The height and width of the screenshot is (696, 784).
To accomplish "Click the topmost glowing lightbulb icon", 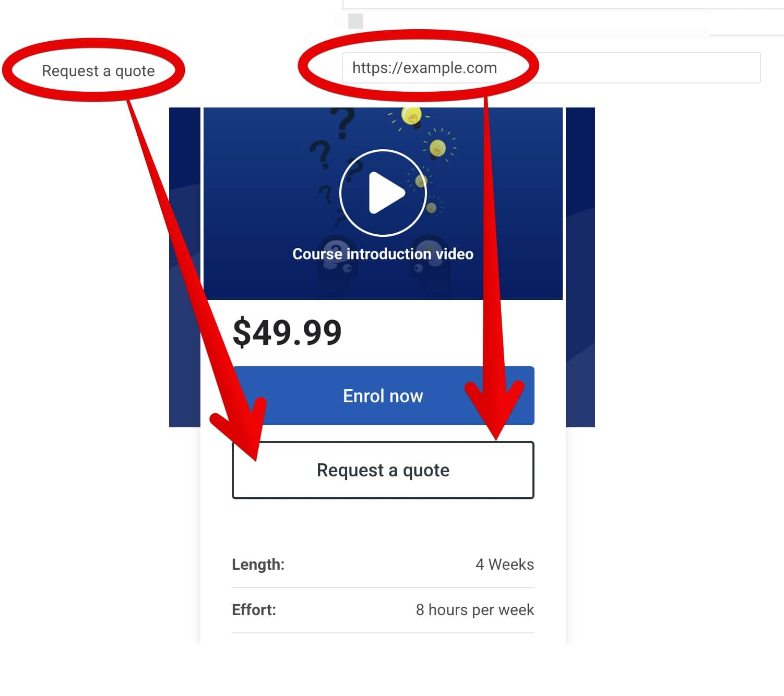I will pyautogui.click(x=412, y=117).
